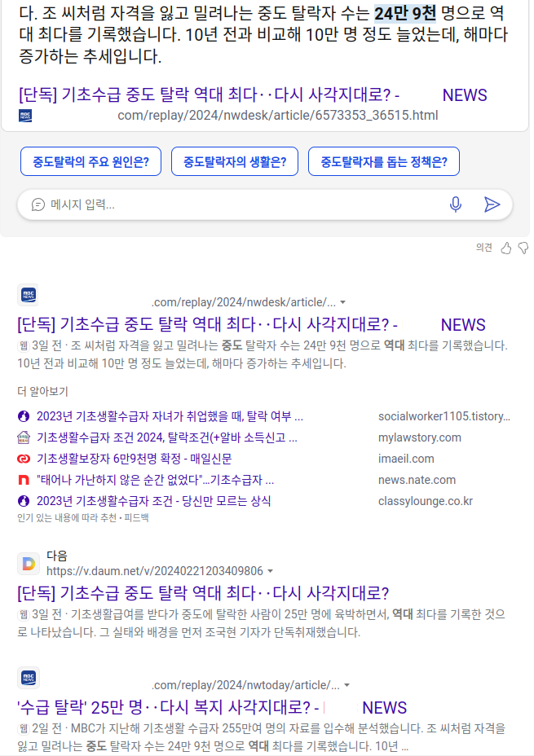This screenshot has height=756, width=534.
Task: Click suggestion '중도탈락자를 돕는 정책은?'
Action: click(384, 161)
